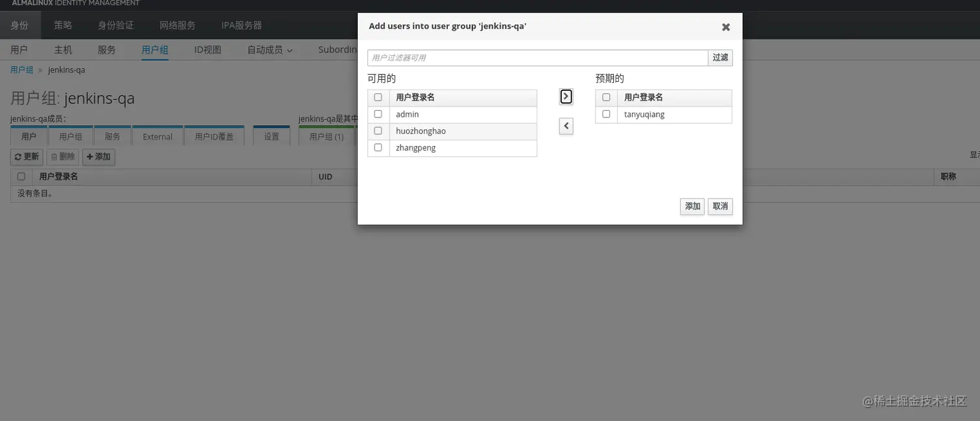Click the +添加 button in background toolbar
The image size is (980, 421).
(99, 157)
